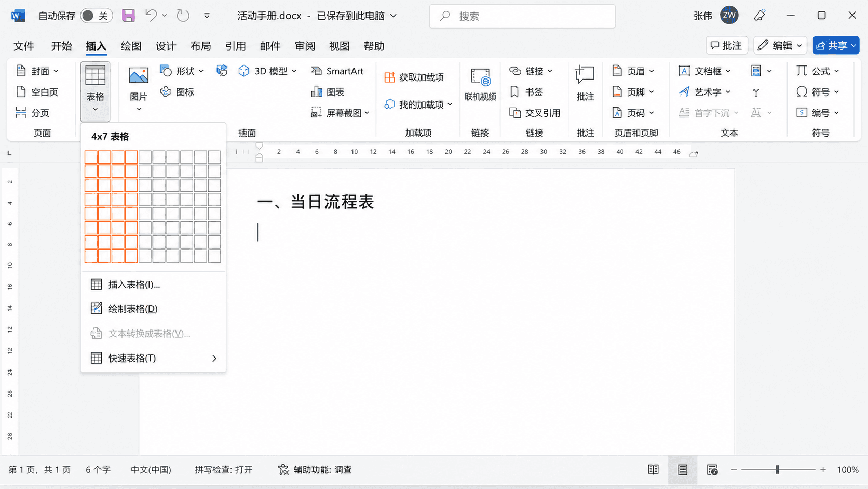Click the zoom slider handle
The height and width of the screenshot is (489, 868).
777,470
